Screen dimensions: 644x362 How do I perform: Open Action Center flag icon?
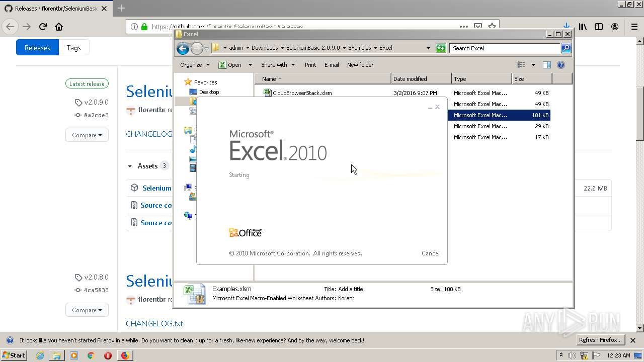point(595,355)
